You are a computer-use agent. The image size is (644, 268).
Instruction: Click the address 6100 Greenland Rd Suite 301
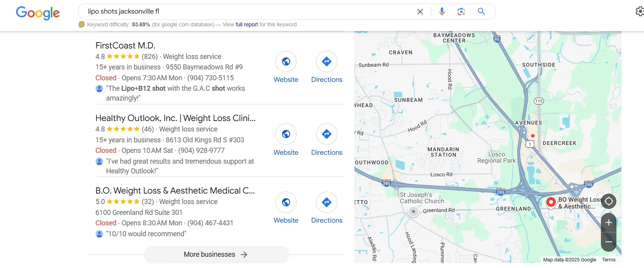(x=139, y=213)
